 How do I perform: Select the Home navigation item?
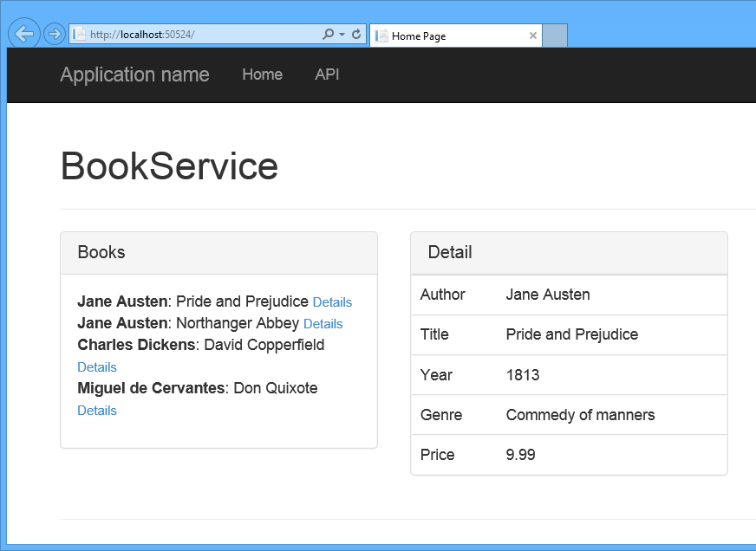[x=262, y=75]
